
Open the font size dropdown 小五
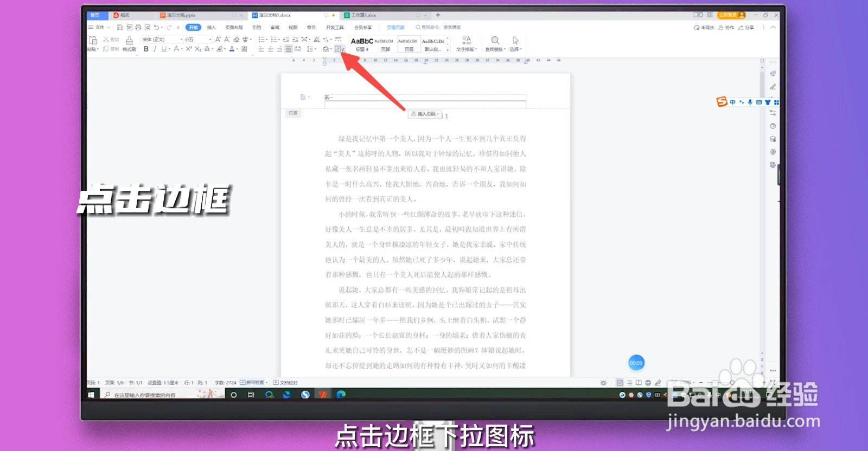pos(210,40)
